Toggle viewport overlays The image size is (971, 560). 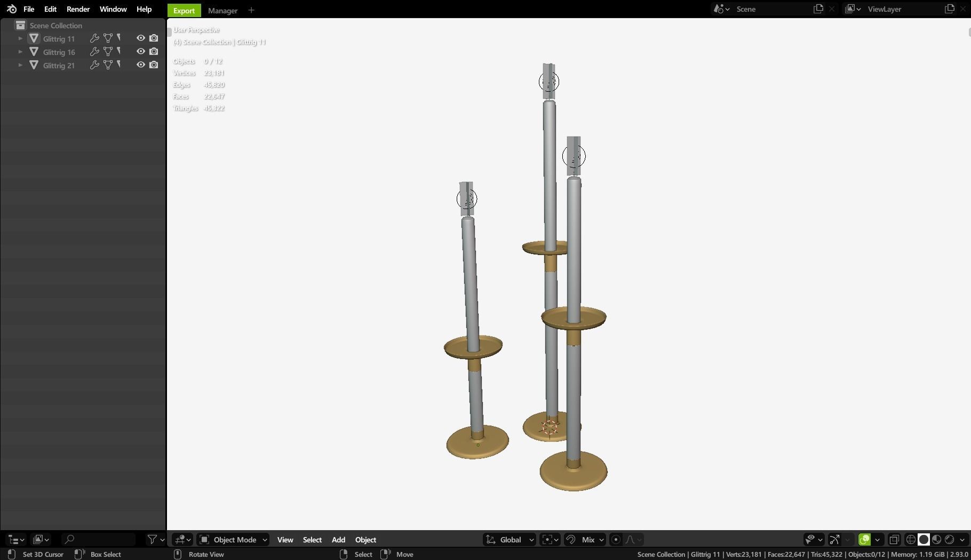click(864, 539)
